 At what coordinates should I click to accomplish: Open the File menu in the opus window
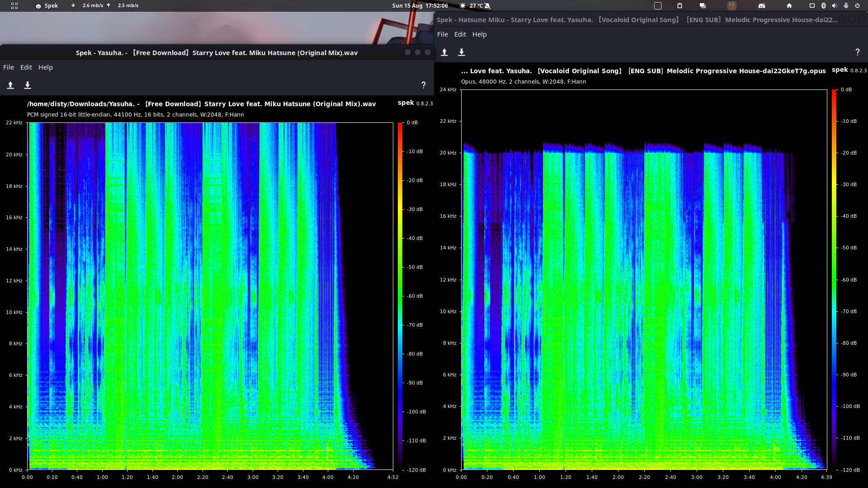[443, 34]
